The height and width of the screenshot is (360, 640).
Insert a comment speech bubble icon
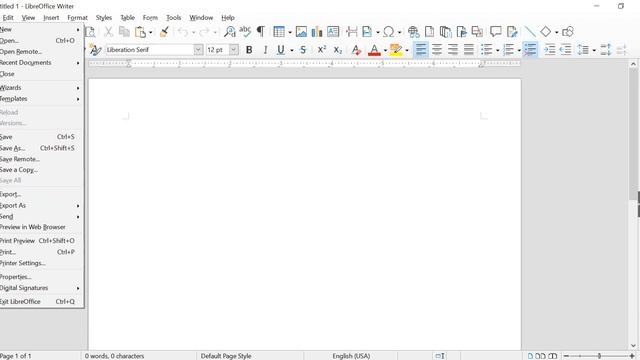[x=496, y=32]
